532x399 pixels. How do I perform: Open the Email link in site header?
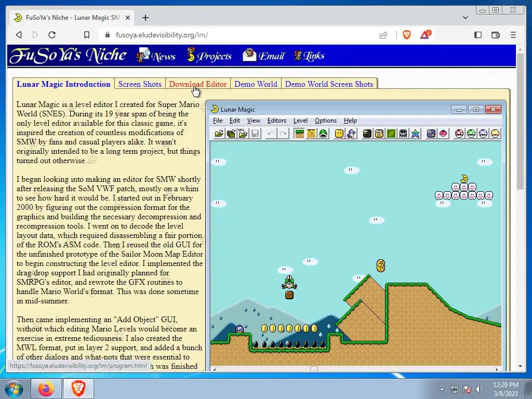point(264,56)
